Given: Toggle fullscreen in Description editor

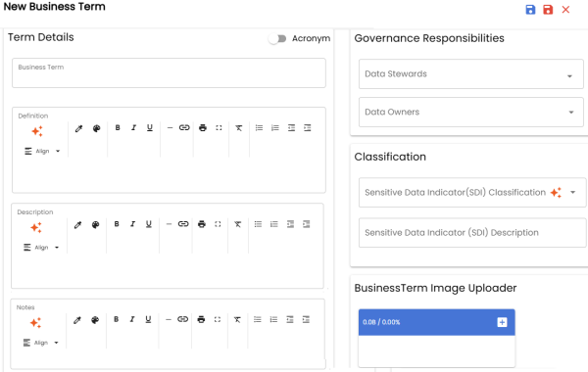Looking at the screenshot, I should point(218,224).
